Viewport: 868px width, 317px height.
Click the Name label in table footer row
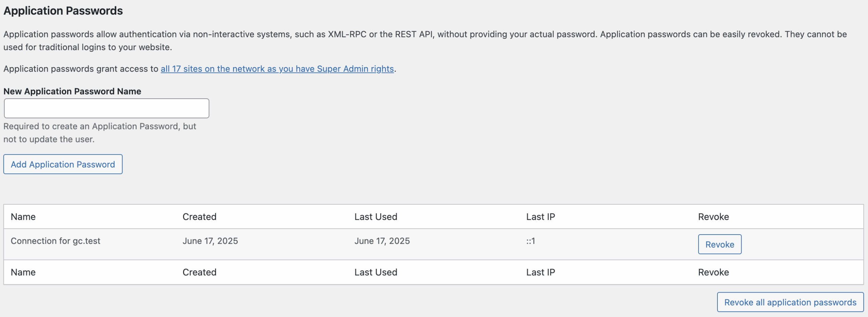(x=23, y=272)
